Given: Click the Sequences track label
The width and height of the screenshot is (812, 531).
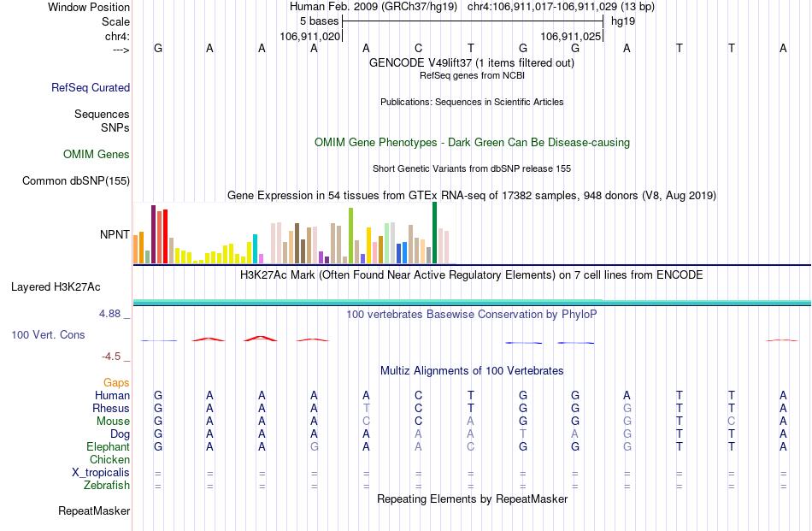Looking at the screenshot, I should [102, 114].
